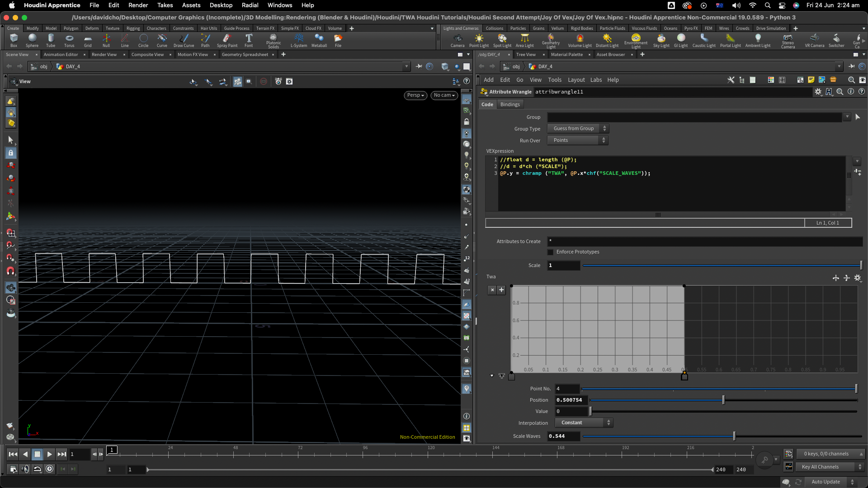This screenshot has width=868, height=488.
Task: Add a Camera from the lights shelf
Action: (x=458, y=40)
